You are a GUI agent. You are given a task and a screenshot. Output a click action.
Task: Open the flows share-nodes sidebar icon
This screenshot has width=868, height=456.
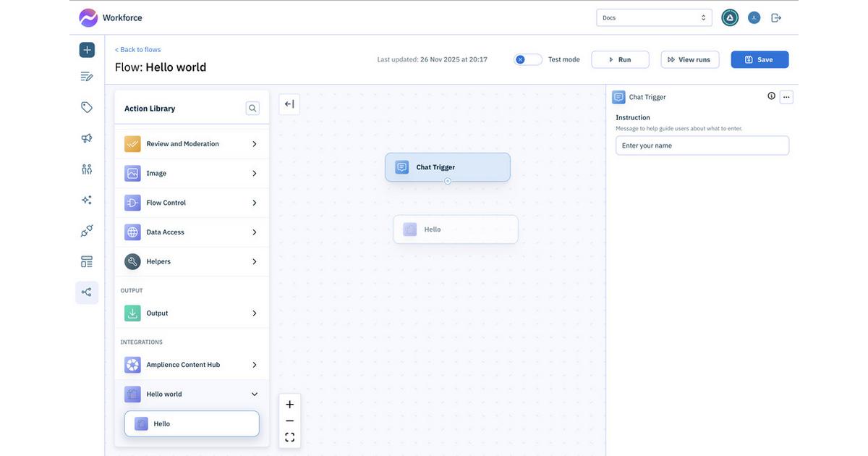pyautogui.click(x=87, y=292)
